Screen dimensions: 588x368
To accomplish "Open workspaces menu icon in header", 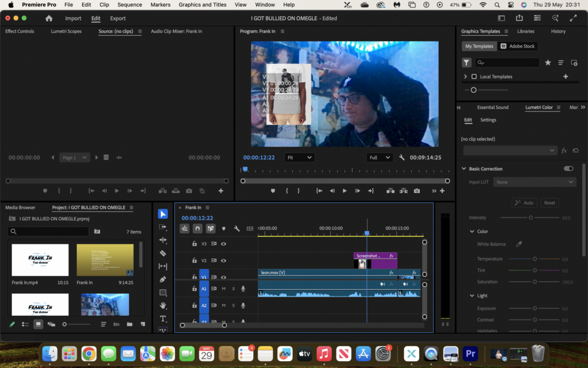I will click(537, 18).
